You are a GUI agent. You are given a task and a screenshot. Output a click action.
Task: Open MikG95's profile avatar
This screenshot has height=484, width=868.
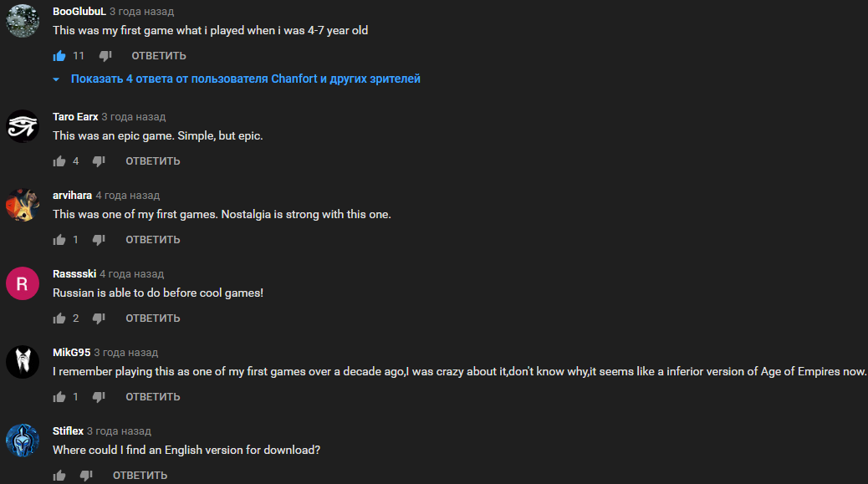point(23,361)
